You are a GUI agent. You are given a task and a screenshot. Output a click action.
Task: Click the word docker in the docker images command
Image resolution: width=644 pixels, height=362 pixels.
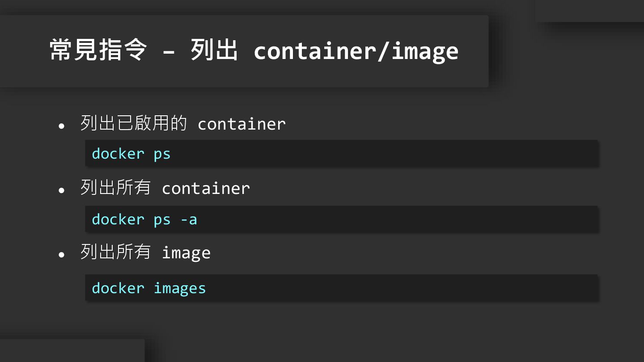[118, 288]
